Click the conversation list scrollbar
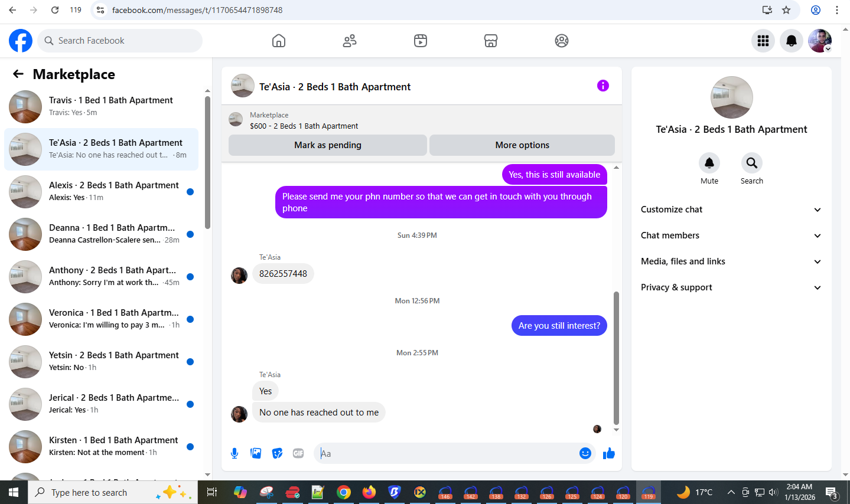Screen dimensions: 850x504 tap(207, 162)
